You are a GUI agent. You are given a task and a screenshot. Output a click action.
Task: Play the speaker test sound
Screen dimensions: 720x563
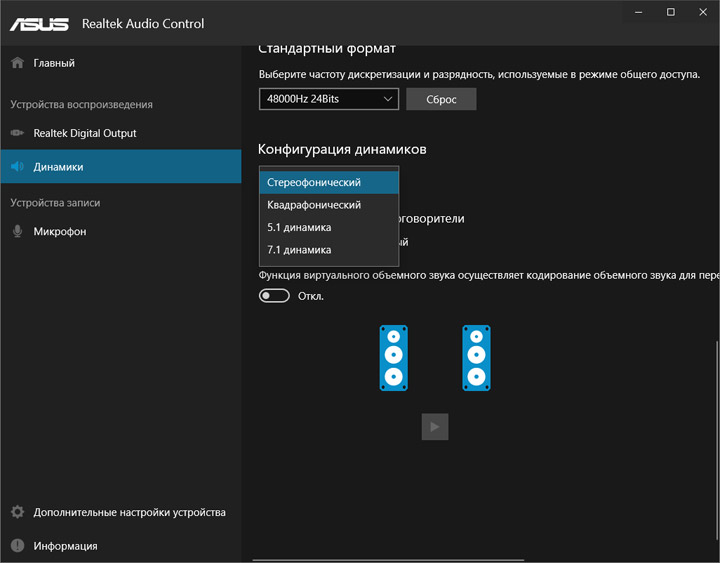coord(434,427)
